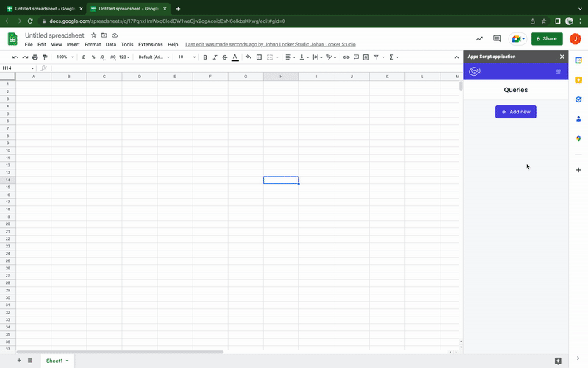Click the Add new query button
Screen dimensions: 588x368
pos(516,112)
